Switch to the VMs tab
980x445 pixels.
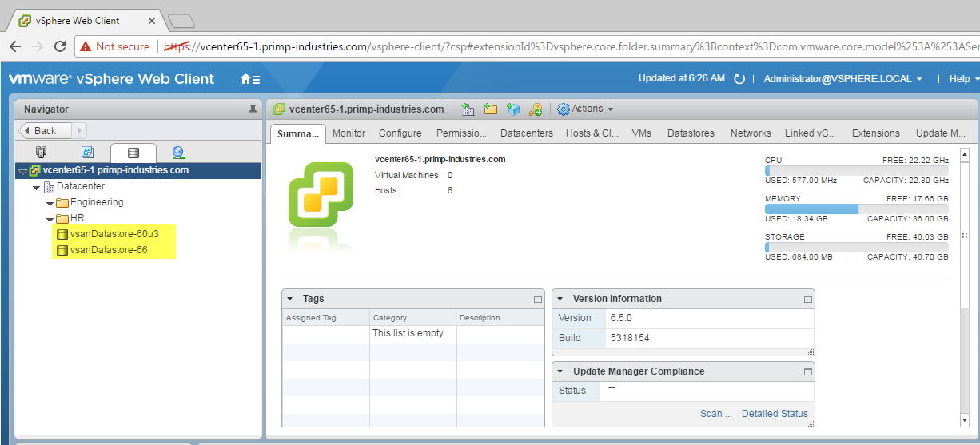click(x=641, y=133)
